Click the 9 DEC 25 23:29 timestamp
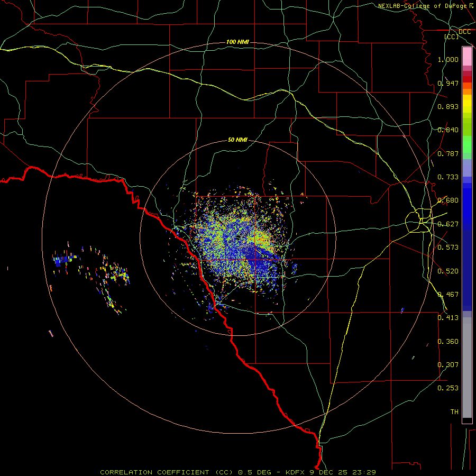 coord(342,472)
